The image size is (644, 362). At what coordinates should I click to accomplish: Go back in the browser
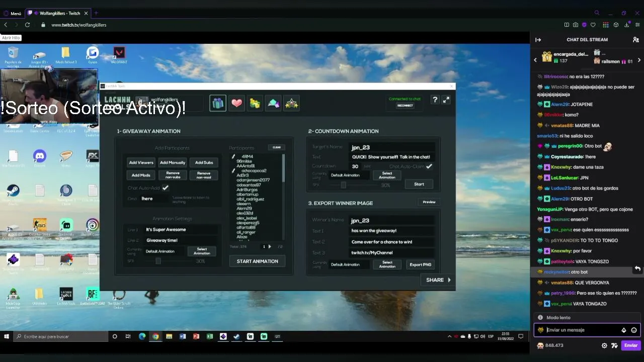coord(6,25)
